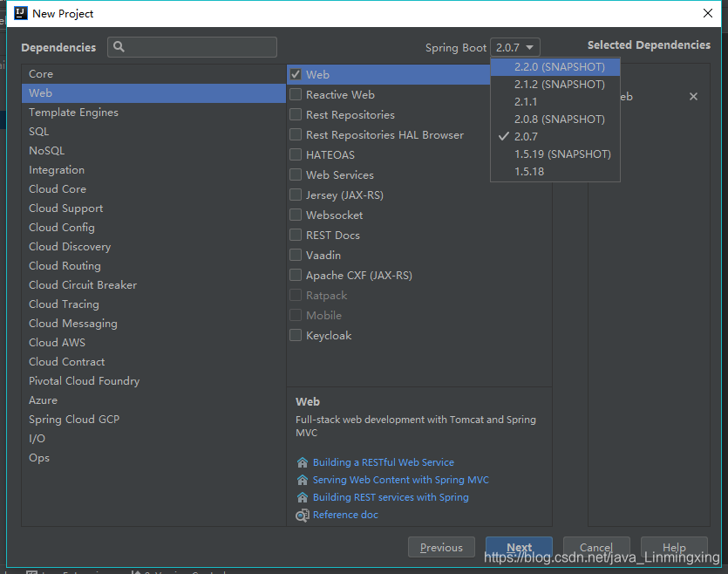Click home icon beside Serving Web Content
The height and width of the screenshot is (574, 728).
[303, 480]
